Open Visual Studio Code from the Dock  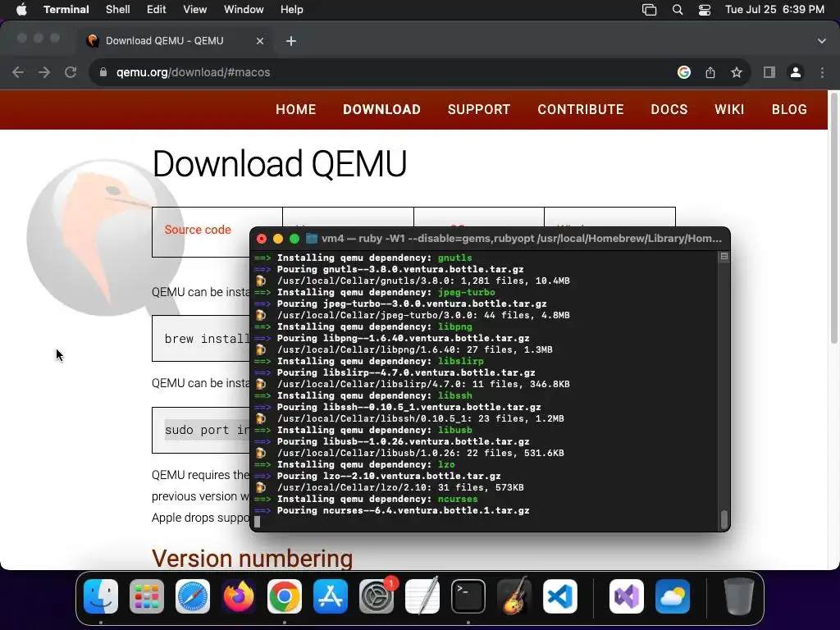click(x=560, y=596)
